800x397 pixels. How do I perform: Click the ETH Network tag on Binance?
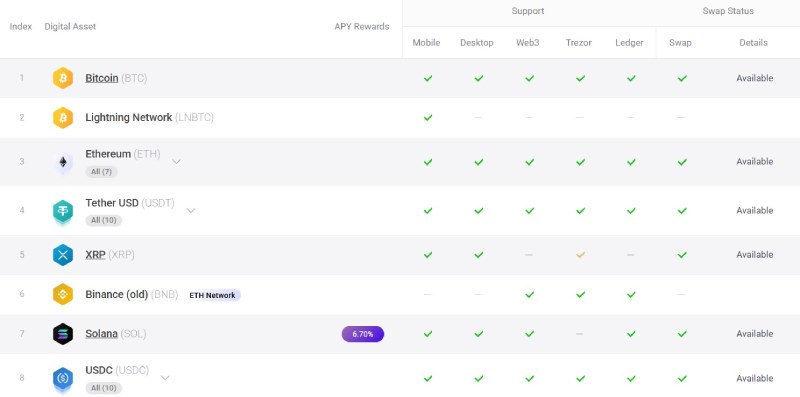click(x=212, y=295)
